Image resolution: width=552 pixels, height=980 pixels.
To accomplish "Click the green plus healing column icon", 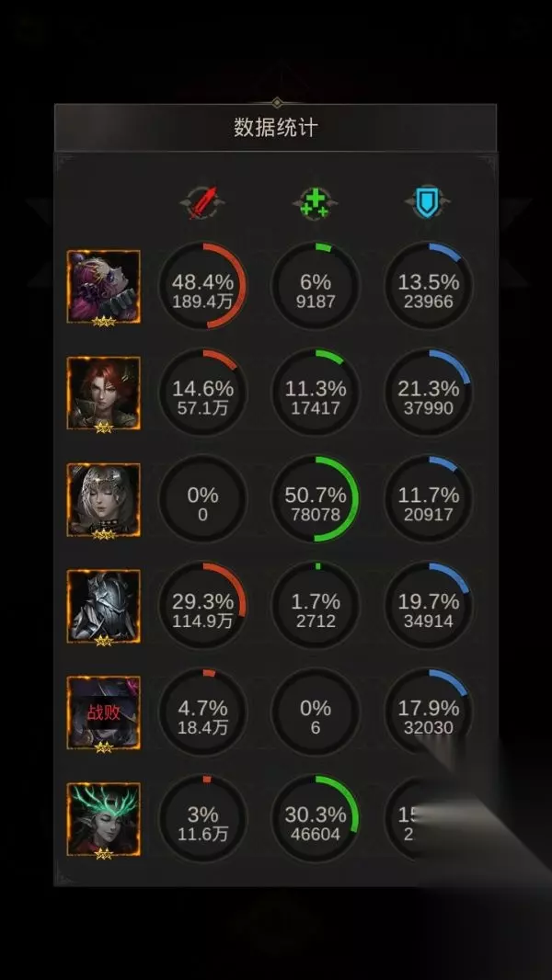I will click(x=315, y=204).
